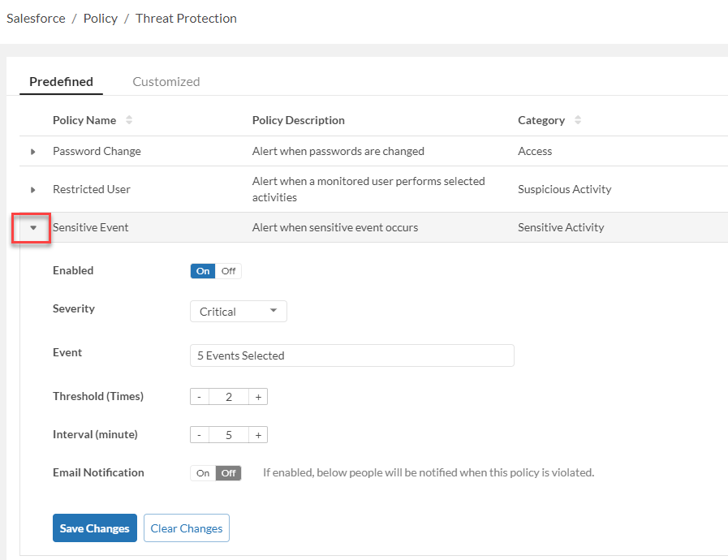The height and width of the screenshot is (560, 728).
Task: Sort by Category column
Action: click(x=578, y=120)
